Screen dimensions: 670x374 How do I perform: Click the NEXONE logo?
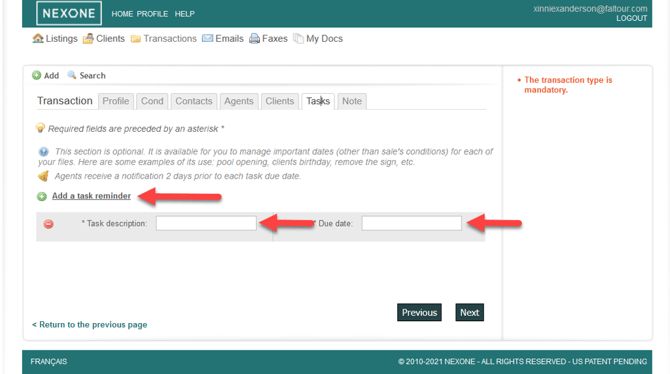(x=69, y=13)
